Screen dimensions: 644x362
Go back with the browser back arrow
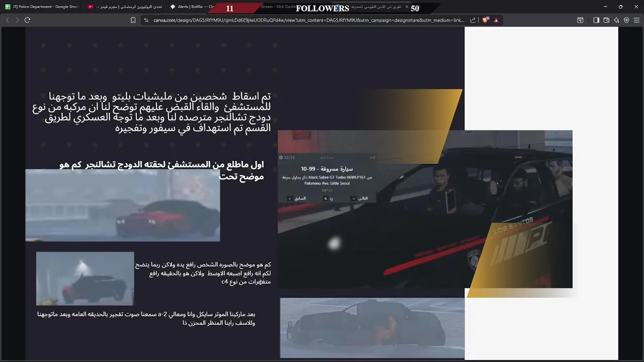click(x=7, y=20)
